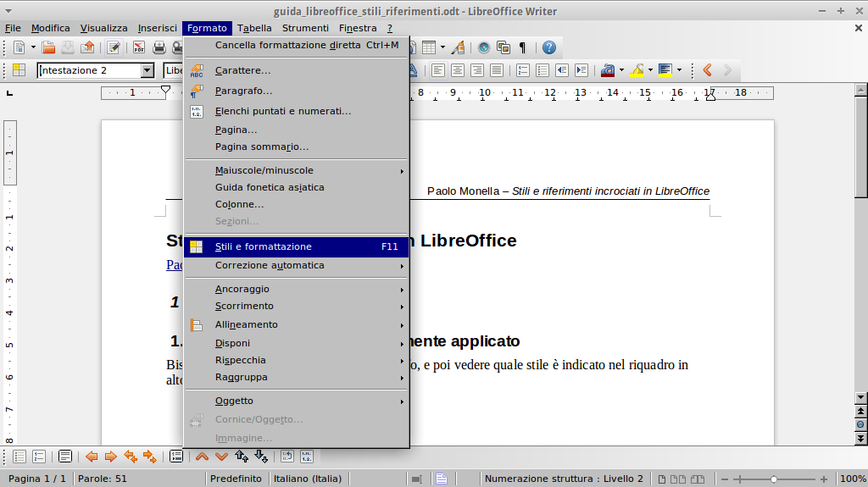The image size is (868, 487).
Task: Open the paragraph style combo box dropdown
Action: click(147, 70)
